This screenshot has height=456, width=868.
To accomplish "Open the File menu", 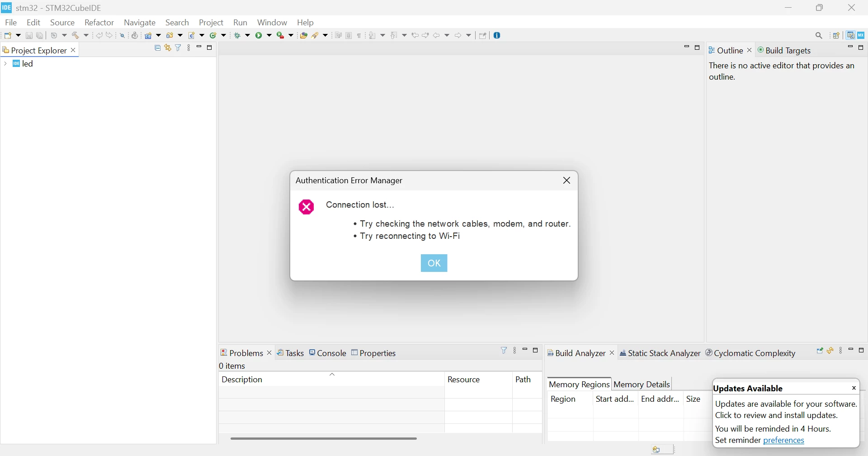I will point(11,22).
